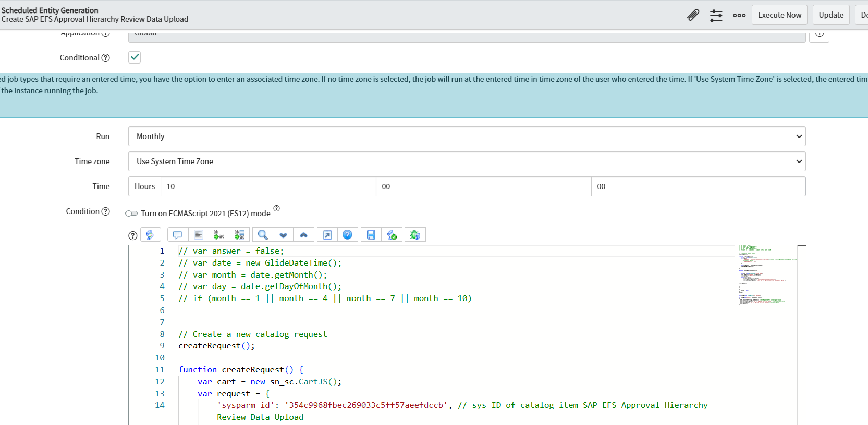Click the replace icon in editor toolbar
This screenshot has height=425, width=868.
coord(219,235)
